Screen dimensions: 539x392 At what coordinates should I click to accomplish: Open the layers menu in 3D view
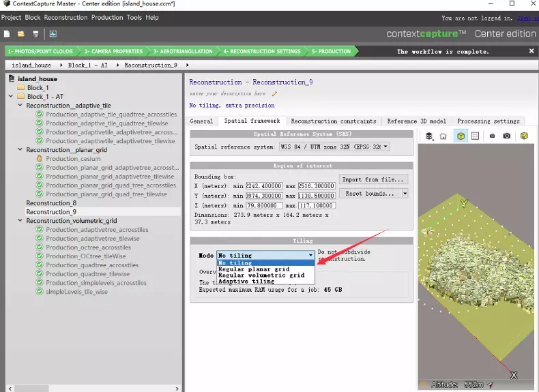429,136
